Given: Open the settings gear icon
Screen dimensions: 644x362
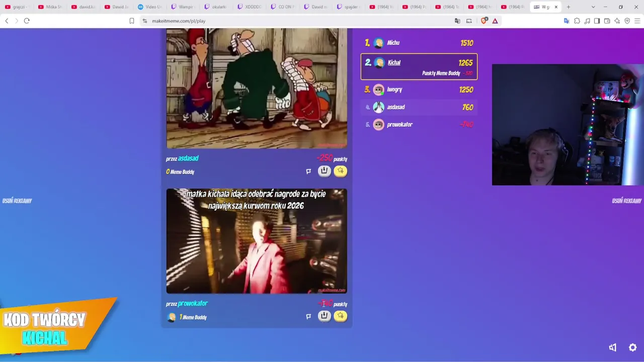Looking at the screenshot, I should pos(633,347).
